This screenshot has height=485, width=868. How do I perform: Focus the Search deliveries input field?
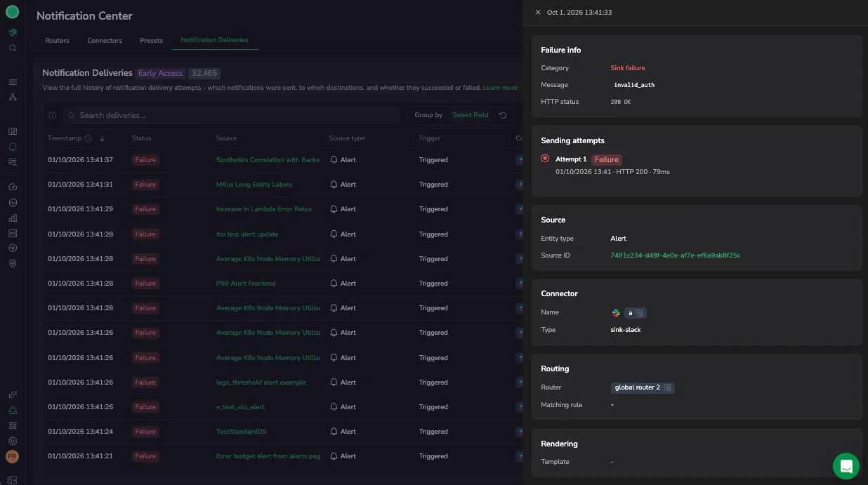coord(232,115)
